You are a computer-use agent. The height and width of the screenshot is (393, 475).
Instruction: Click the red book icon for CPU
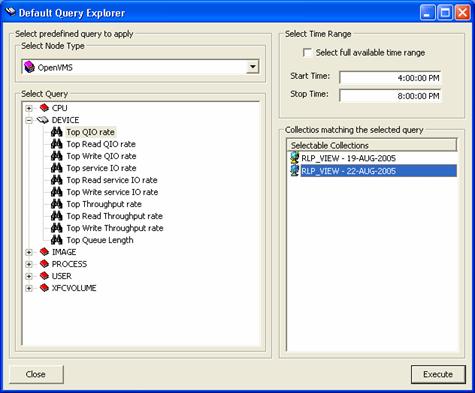(44, 108)
